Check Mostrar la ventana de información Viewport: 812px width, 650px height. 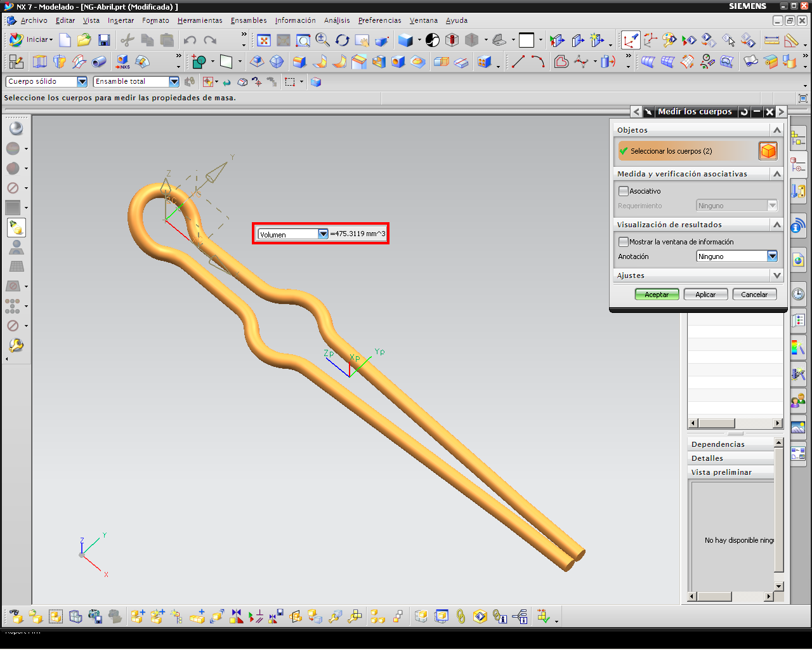click(624, 242)
